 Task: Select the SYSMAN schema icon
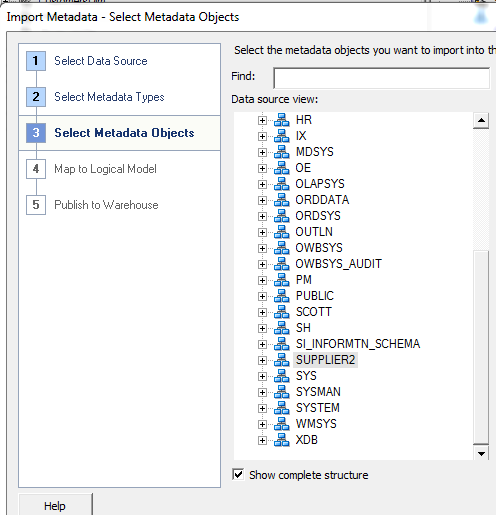[282, 392]
